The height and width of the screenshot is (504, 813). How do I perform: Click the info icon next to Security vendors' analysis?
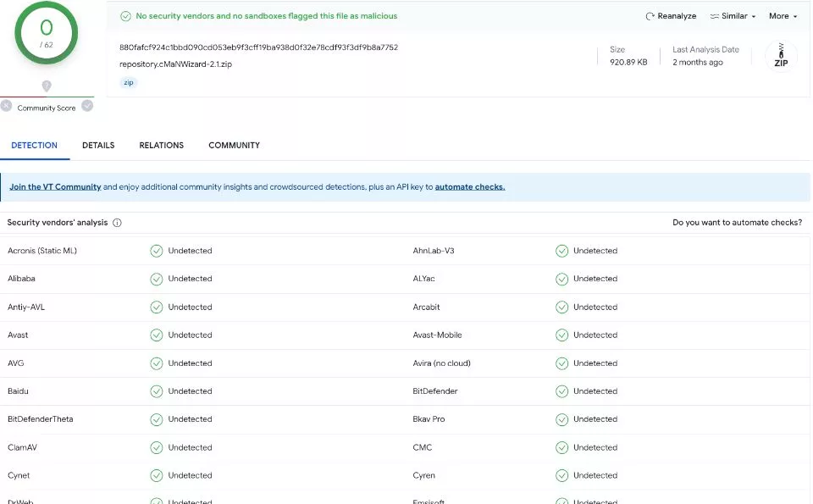(117, 223)
